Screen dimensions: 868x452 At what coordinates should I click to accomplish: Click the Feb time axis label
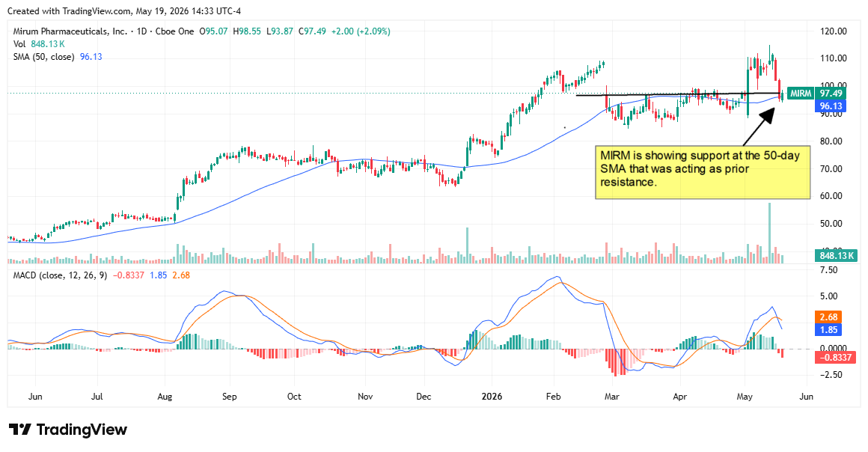[x=554, y=397]
